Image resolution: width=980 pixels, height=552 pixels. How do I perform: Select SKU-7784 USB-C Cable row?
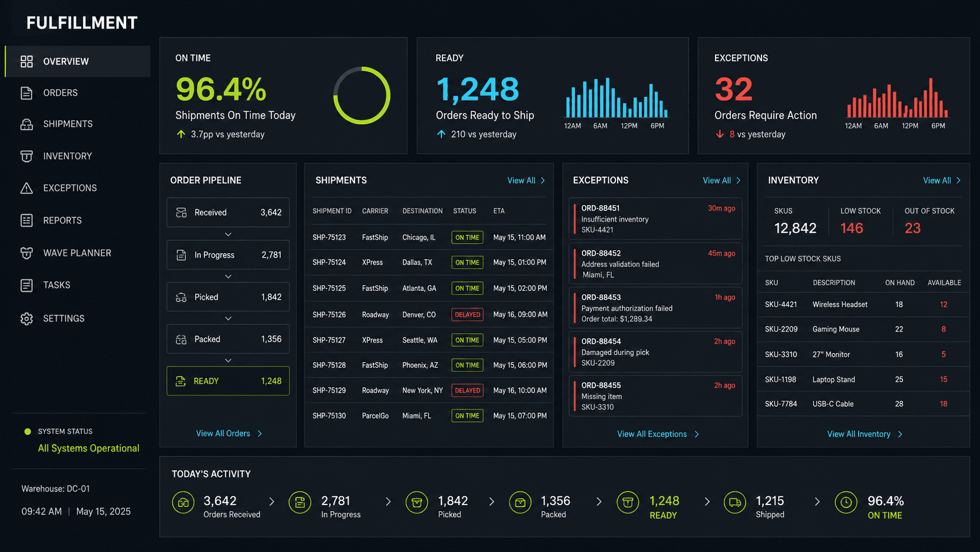pos(863,404)
